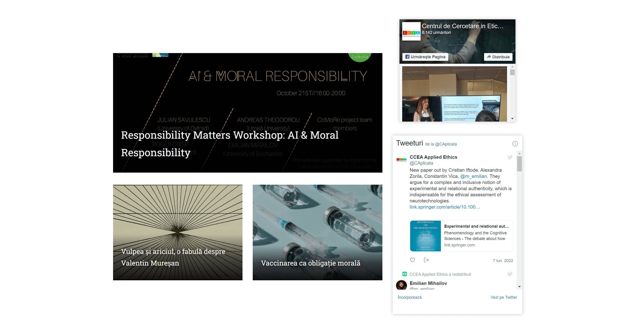This screenshot has width=644, height=332.
Task: Click the green retweet icon
Action: (x=404, y=274)
